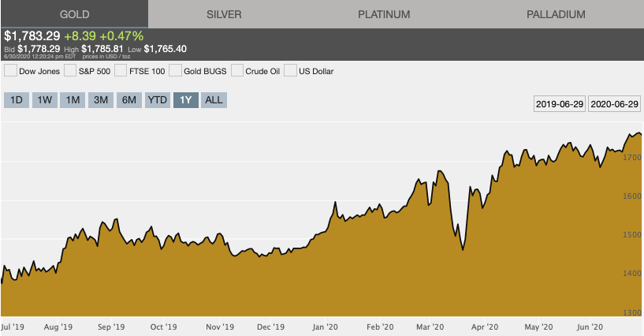Click the start date field 2019-06-29
This screenshot has height=336, width=644.
tap(560, 104)
